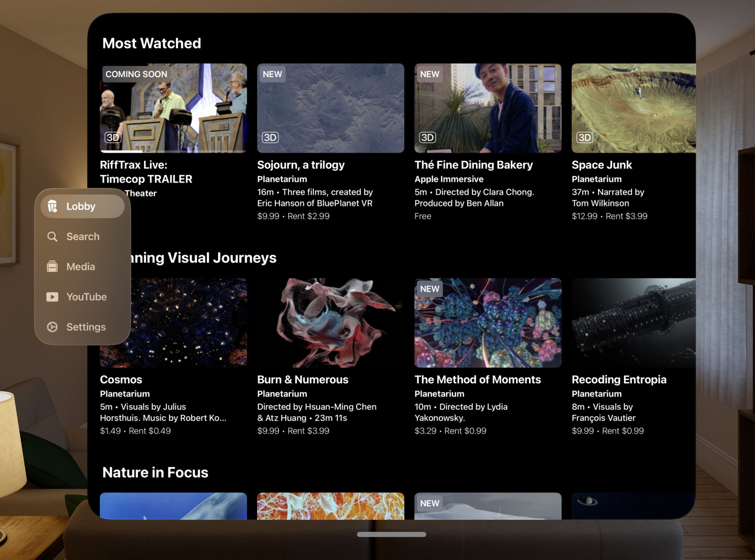Select the Sojourn mountain terrain thumbnail
Screen dimensions: 755x560
331,108
